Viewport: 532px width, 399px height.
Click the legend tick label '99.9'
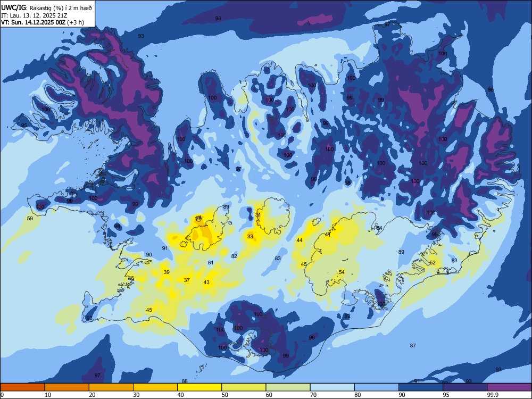[x=493, y=395]
